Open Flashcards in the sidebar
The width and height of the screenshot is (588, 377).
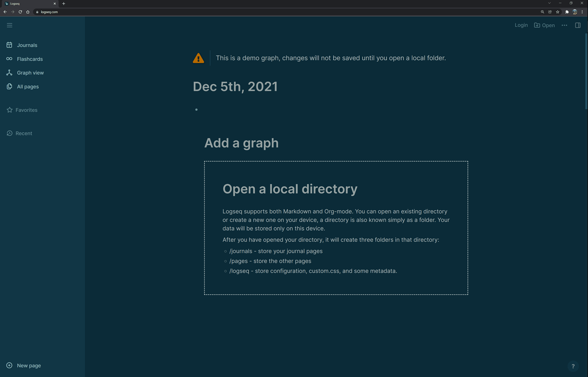(x=29, y=59)
